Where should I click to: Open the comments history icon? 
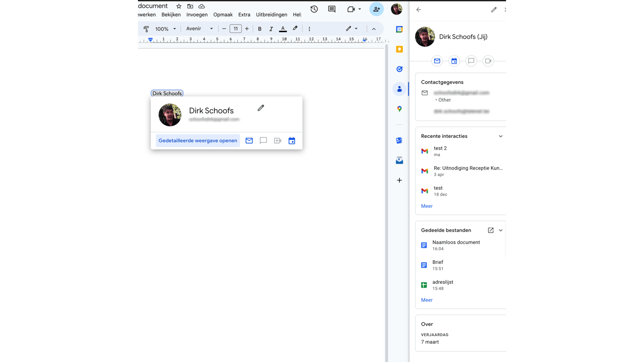332,9
